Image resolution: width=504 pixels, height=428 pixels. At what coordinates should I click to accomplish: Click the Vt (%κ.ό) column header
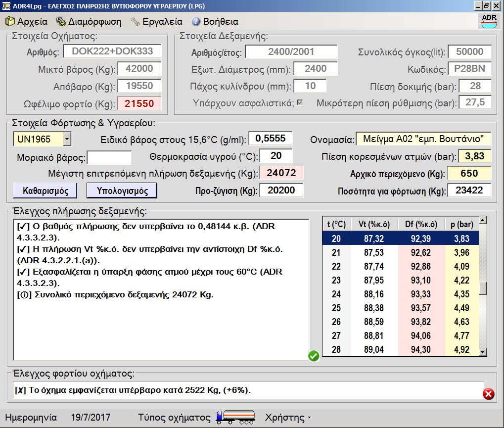click(x=374, y=224)
